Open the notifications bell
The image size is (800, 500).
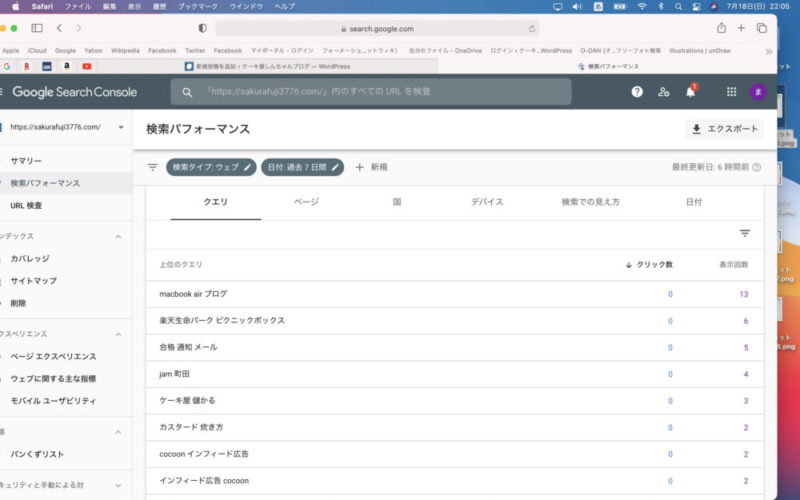pyautogui.click(x=690, y=92)
